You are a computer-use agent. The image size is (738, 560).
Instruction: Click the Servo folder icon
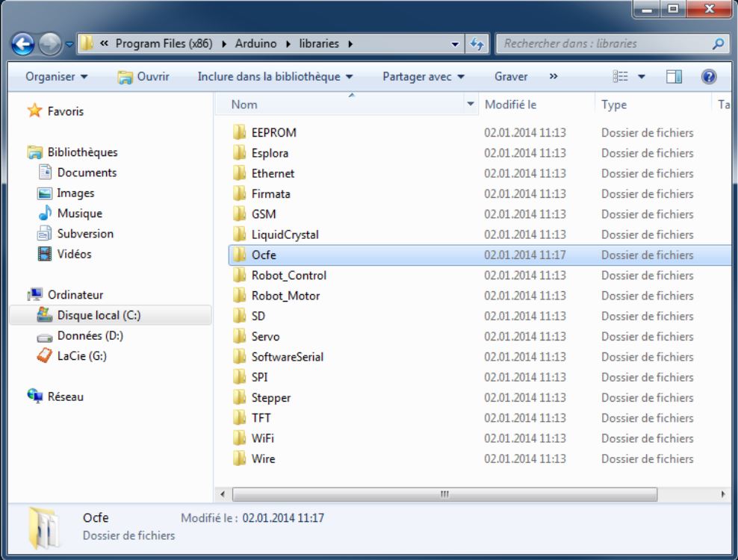(239, 337)
